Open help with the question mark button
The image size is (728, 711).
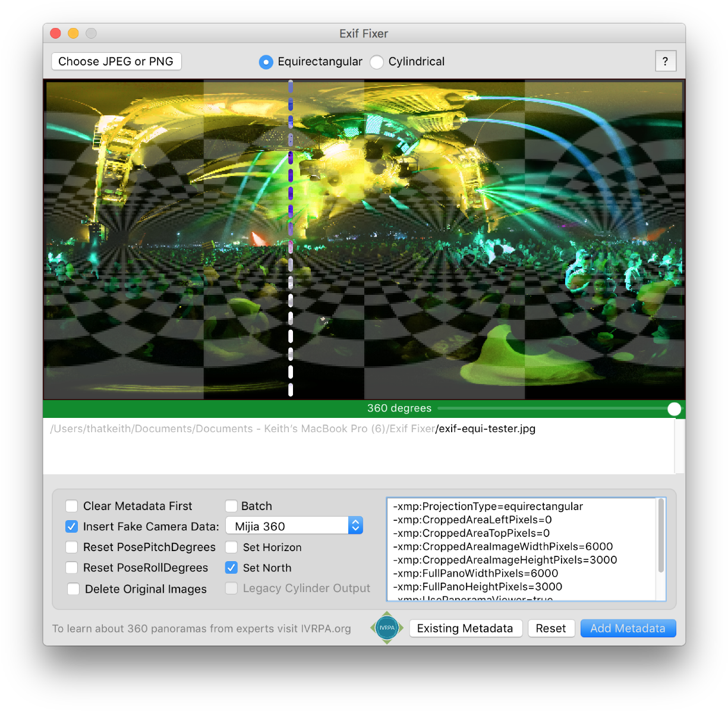tap(665, 61)
